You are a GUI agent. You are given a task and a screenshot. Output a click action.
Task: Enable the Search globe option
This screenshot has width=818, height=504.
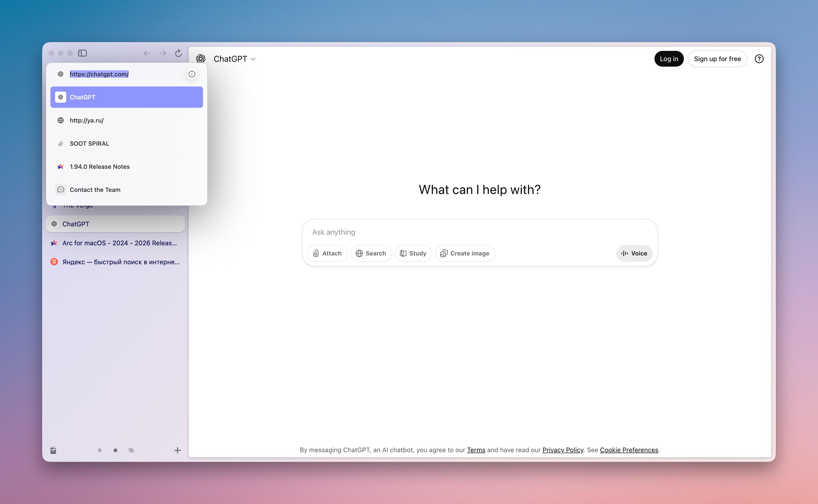(x=371, y=253)
